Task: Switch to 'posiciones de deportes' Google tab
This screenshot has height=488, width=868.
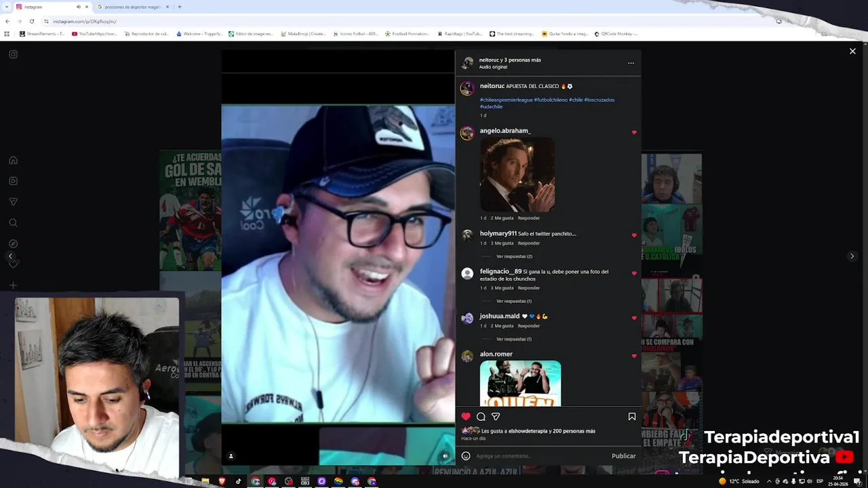Action: point(133,7)
